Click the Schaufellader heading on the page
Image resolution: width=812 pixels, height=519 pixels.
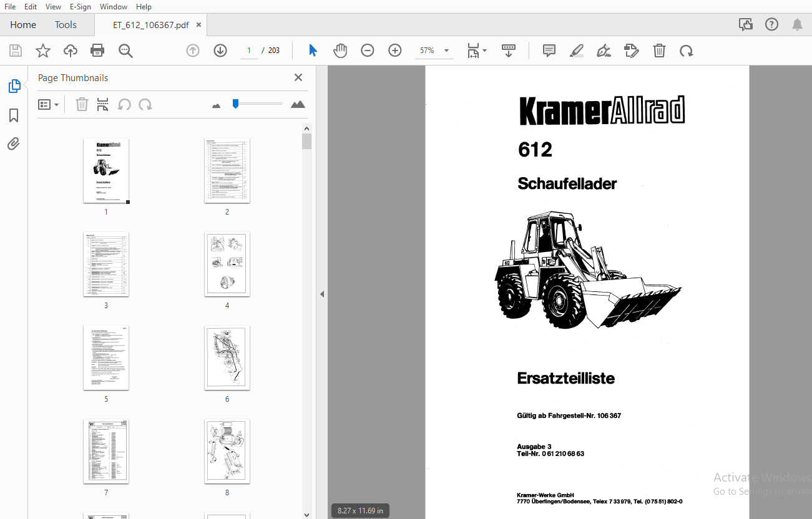(x=567, y=183)
